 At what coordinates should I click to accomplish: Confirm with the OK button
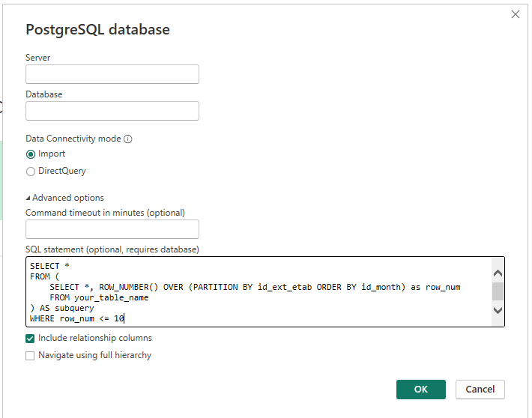(420, 390)
